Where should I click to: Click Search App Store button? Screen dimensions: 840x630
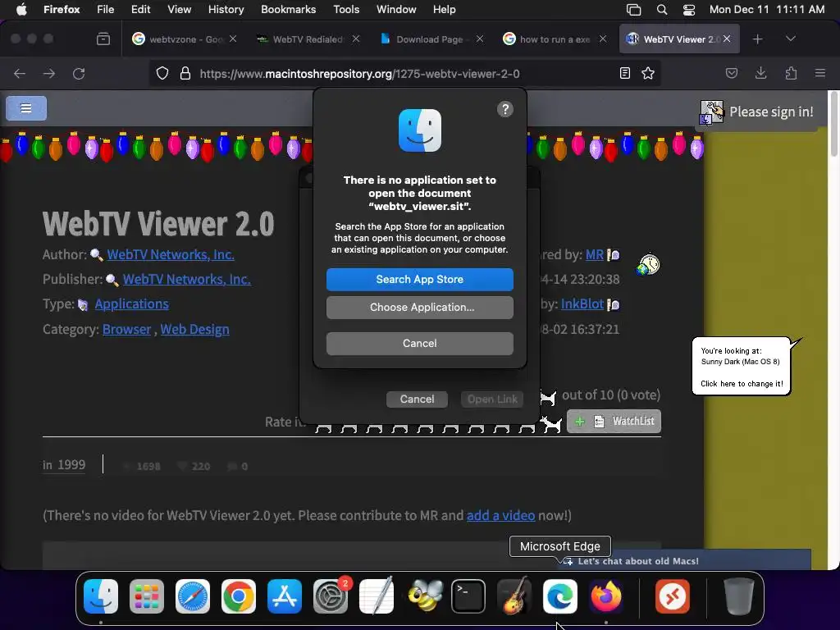coord(419,280)
